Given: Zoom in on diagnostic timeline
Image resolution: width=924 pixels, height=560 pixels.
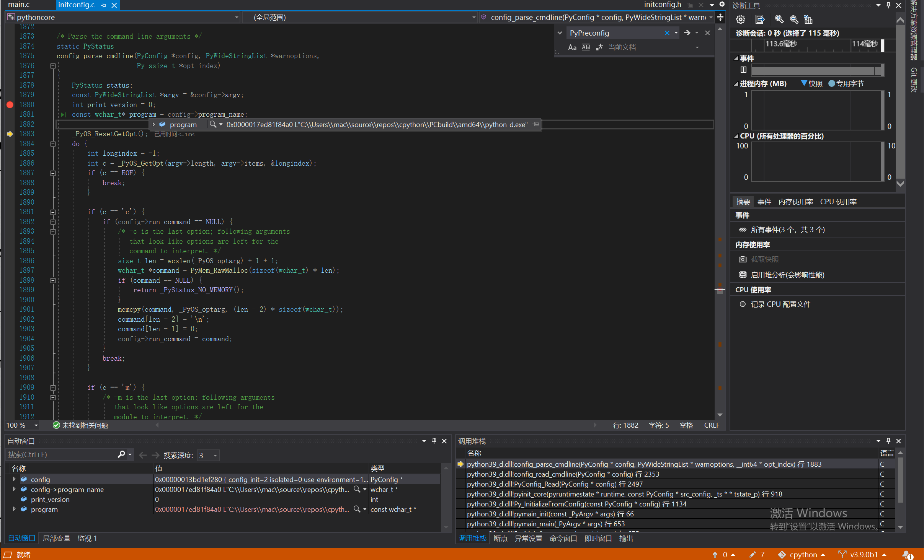Looking at the screenshot, I should tap(779, 20).
